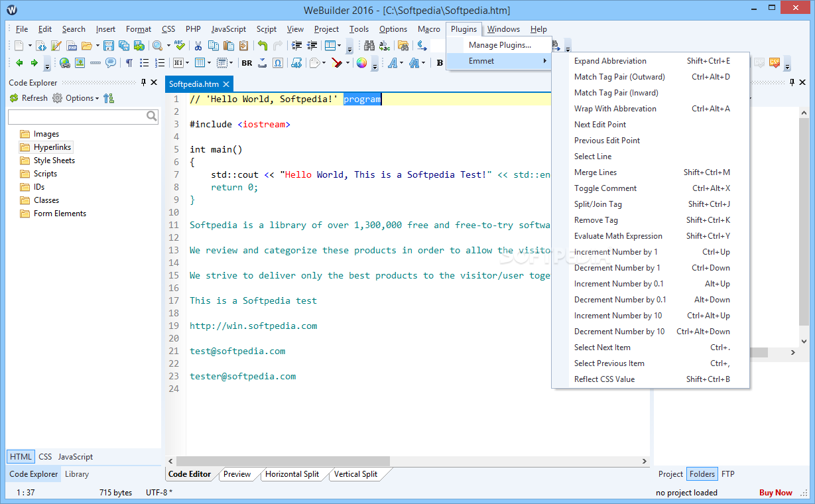The height and width of the screenshot is (504, 815).
Task: Copy selection with toolbar icon
Action: [213, 46]
